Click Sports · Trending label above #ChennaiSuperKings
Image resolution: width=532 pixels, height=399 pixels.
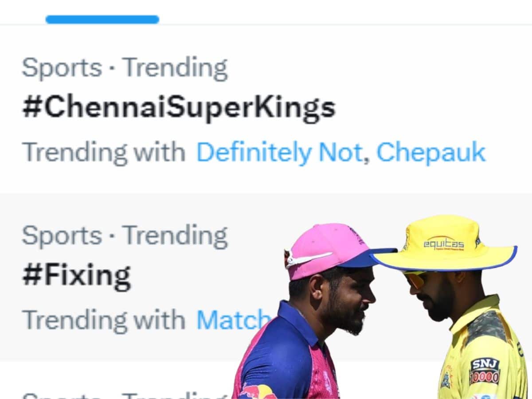coord(125,66)
